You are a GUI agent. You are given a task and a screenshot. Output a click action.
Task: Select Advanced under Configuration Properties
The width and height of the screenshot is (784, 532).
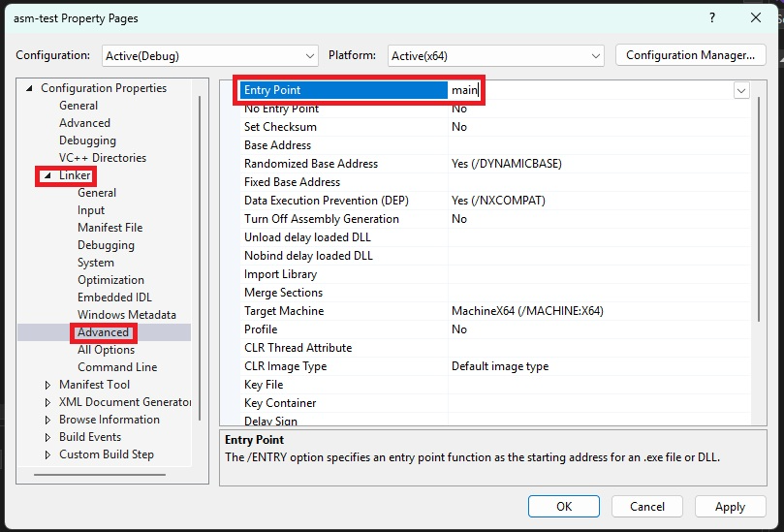click(84, 123)
